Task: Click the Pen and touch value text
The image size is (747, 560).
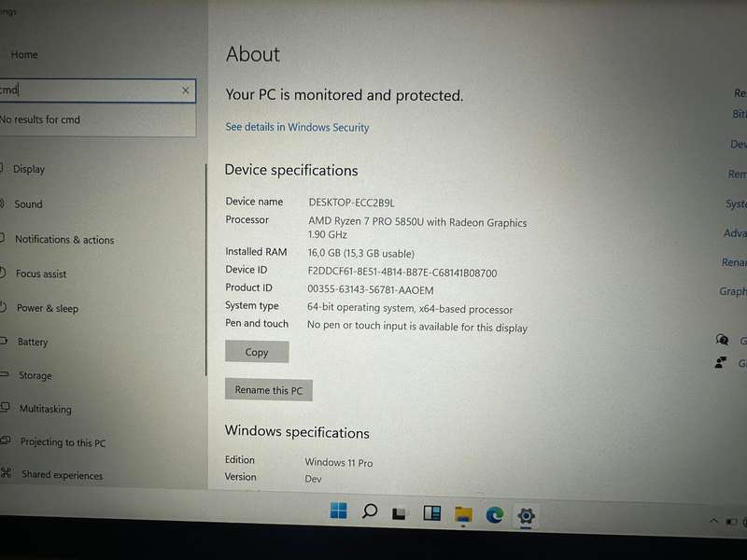Action: click(417, 328)
